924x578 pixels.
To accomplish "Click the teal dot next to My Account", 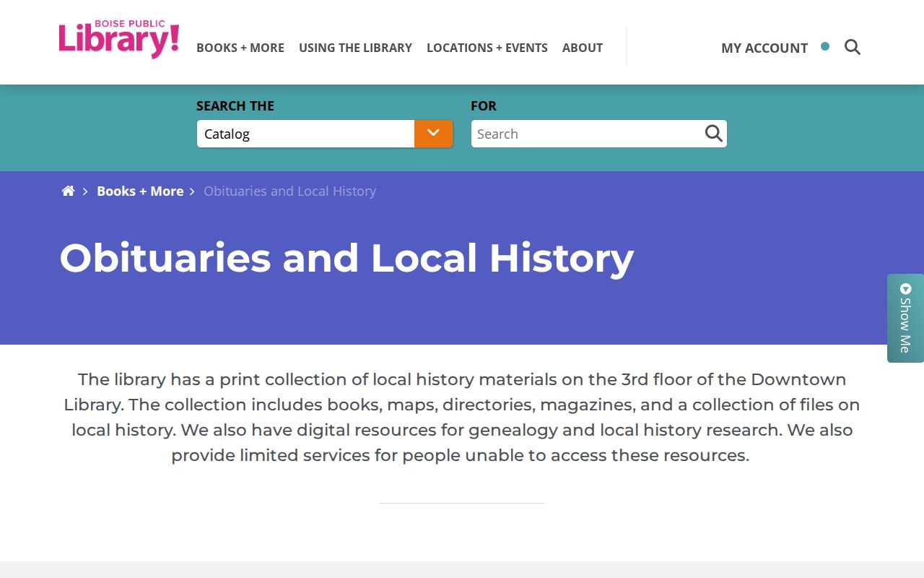I will click(825, 46).
